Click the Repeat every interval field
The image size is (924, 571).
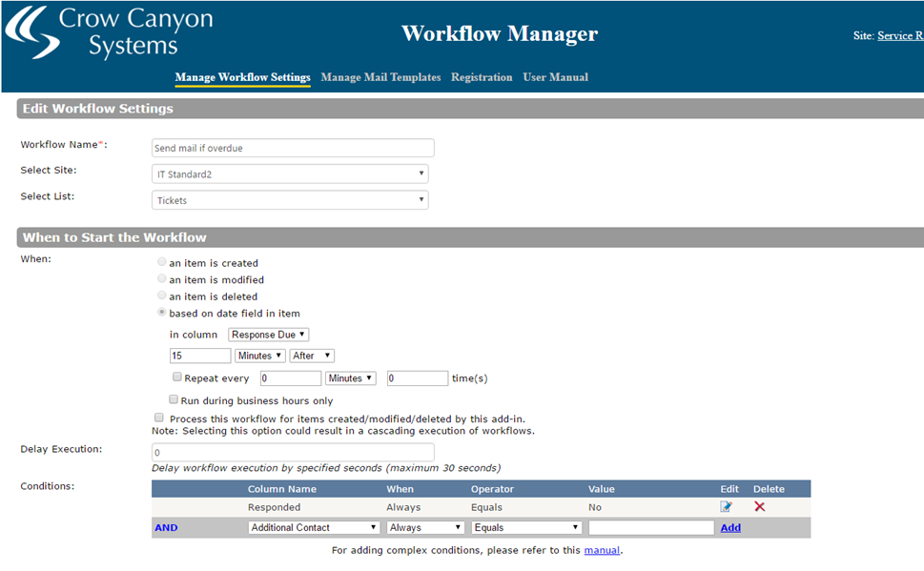291,378
